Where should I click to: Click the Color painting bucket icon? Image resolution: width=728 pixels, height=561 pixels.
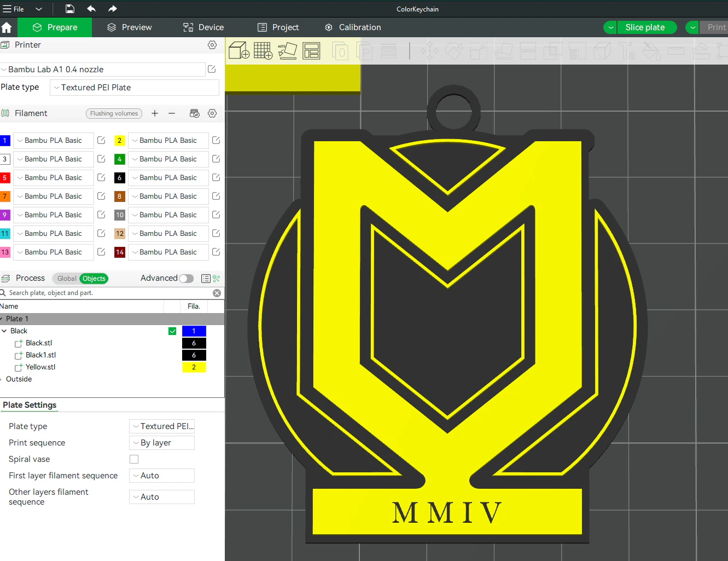651,51
